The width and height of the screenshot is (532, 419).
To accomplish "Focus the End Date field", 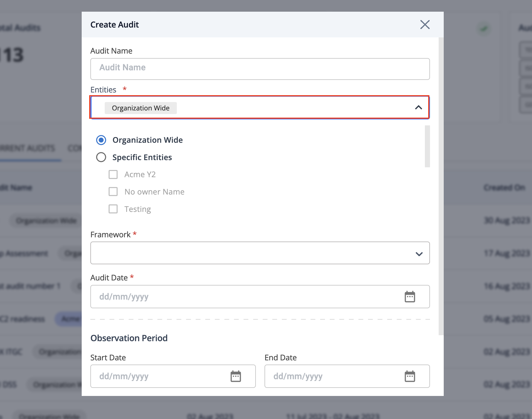I will (347, 376).
